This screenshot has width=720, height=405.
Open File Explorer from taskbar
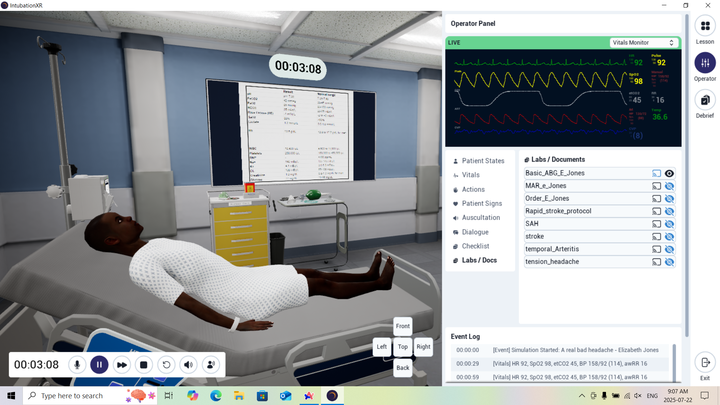(x=239, y=396)
